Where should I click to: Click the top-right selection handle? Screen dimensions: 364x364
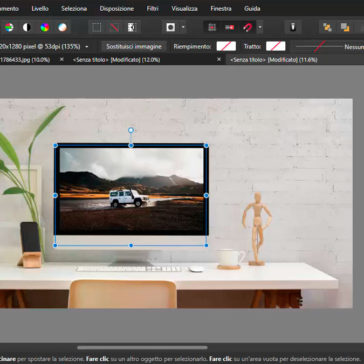pos(206,146)
